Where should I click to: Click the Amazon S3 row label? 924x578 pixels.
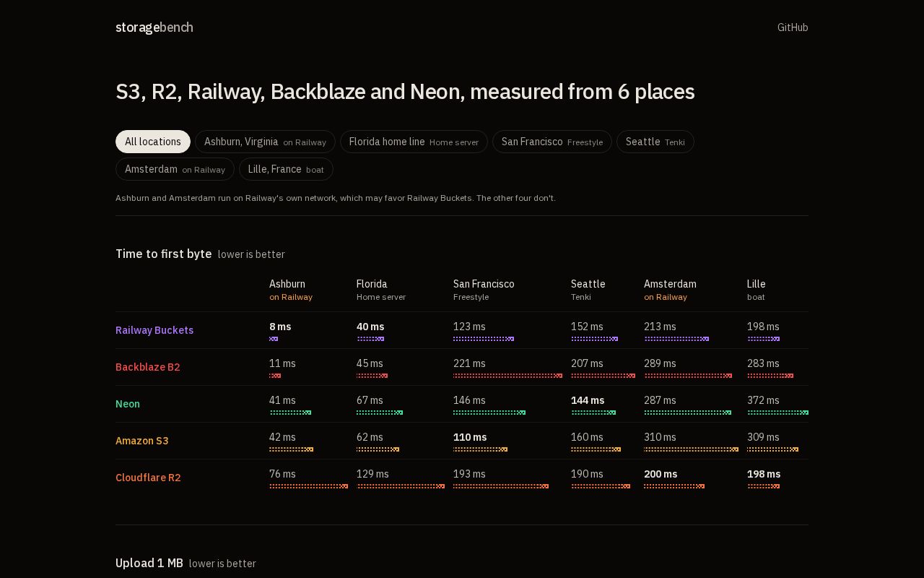142,441
